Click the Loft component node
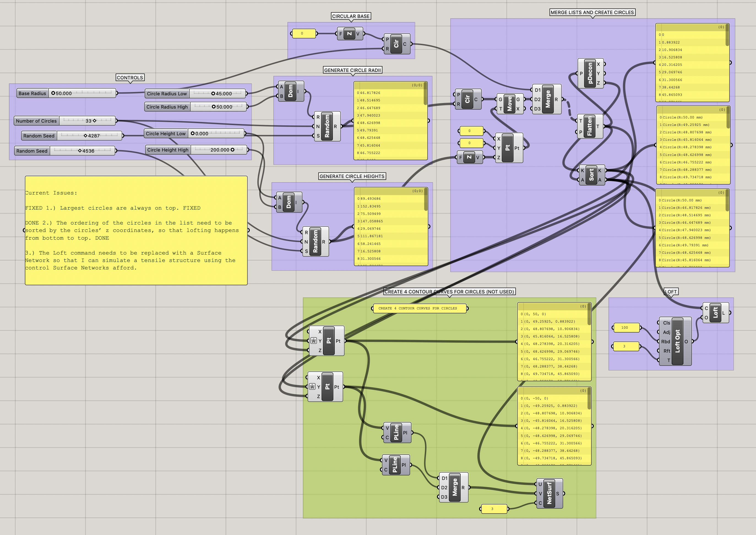This screenshot has width=756, height=535. click(x=715, y=312)
